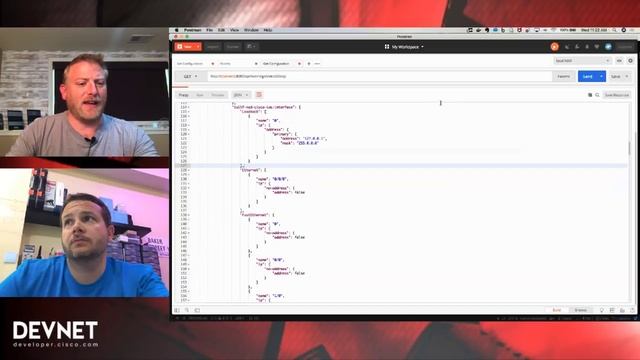Switch to Browse mode in status bar

[x=580, y=310]
